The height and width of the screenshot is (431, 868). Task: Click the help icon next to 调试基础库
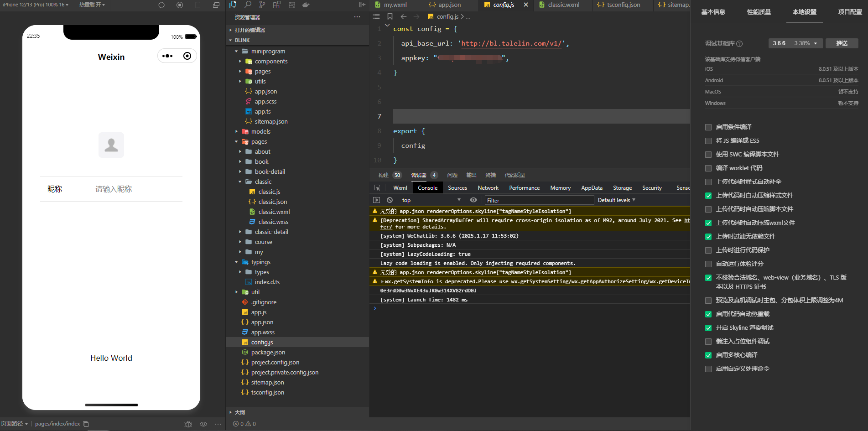[x=739, y=44]
